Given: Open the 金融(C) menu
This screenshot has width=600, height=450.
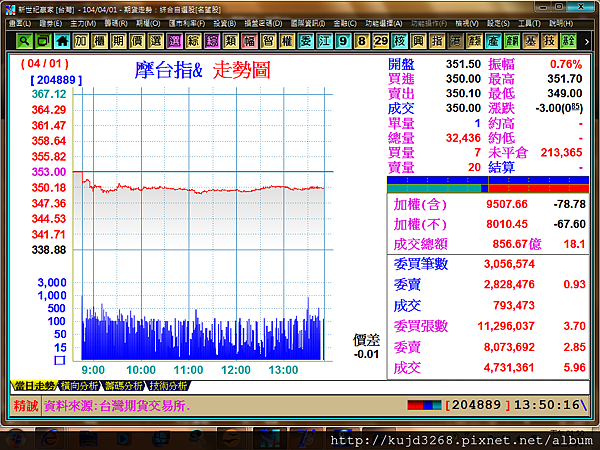Looking at the screenshot, I should (345, 23).
